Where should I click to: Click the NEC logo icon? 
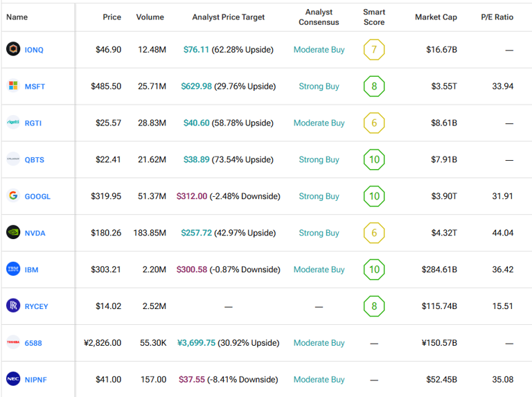[x=13, y=379]
